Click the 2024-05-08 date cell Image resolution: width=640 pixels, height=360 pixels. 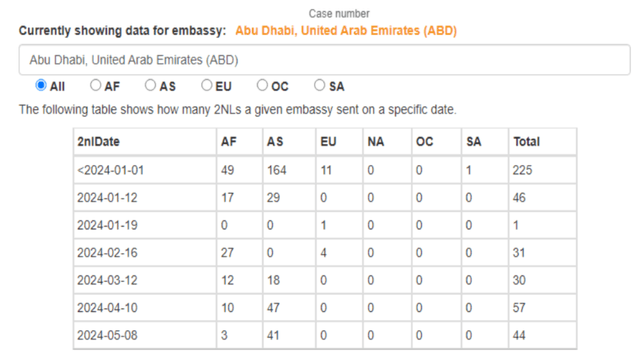(x=145, y=335)
